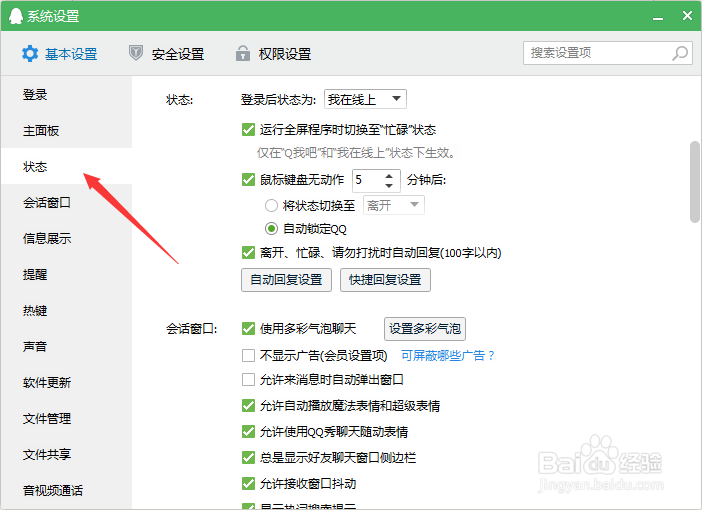Switch to 权限设置 tab
The image size is (702, 510).
tap(274, 54)
